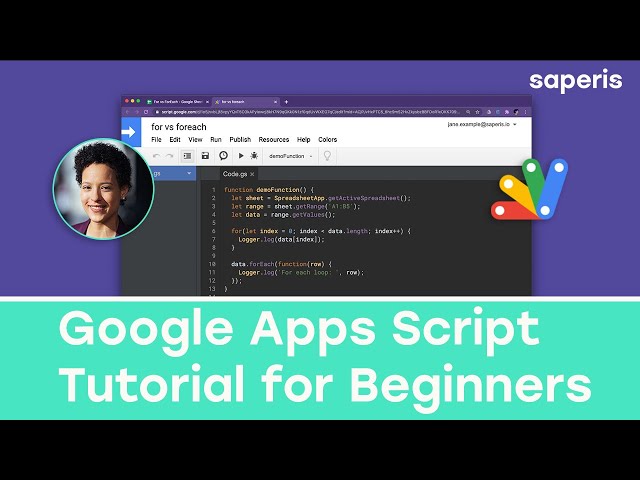Open the Resources menu
The height and width of the screenshot is (480, 640).
coord(273,140)
